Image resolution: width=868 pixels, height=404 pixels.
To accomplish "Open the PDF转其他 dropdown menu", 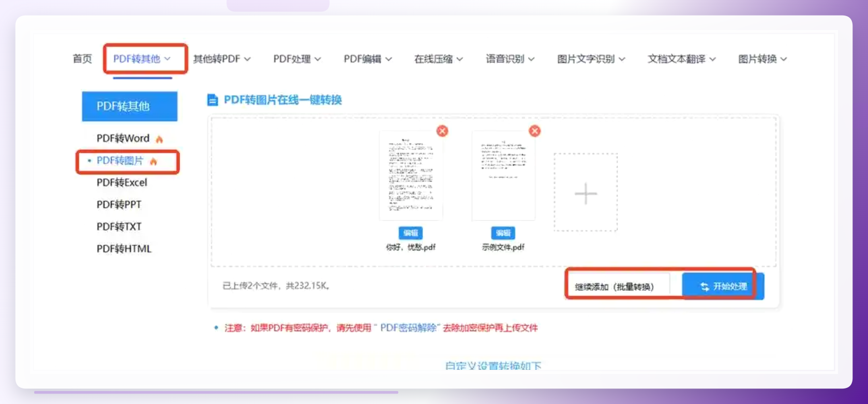I will pyautogui.click(x=142, y=59).
